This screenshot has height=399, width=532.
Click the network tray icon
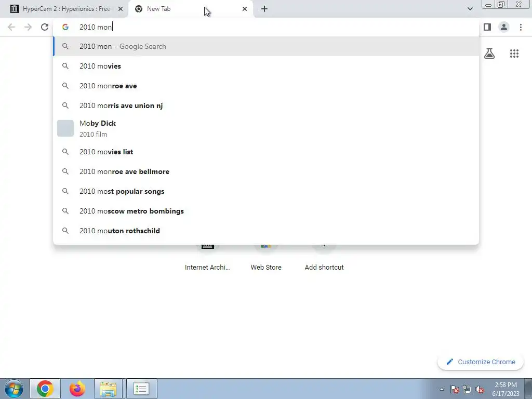467,389
